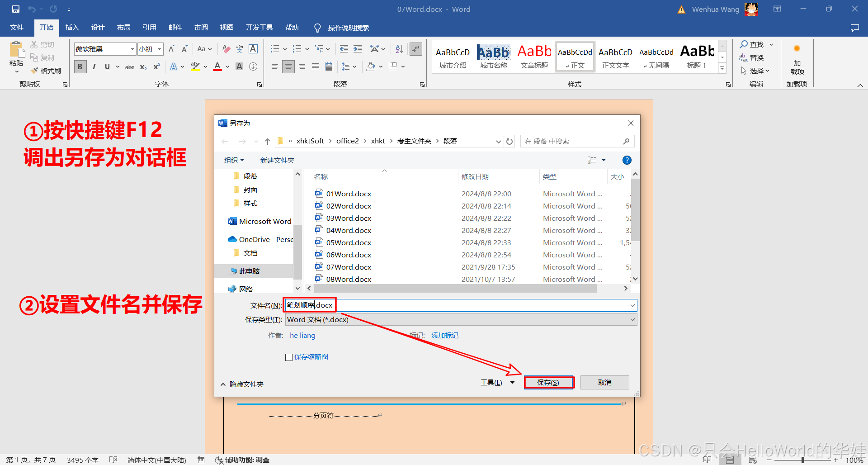The width and height of the screenshot is (868, 465).
Task: Click the Line Spacing icon
Action: coord(345,66)
